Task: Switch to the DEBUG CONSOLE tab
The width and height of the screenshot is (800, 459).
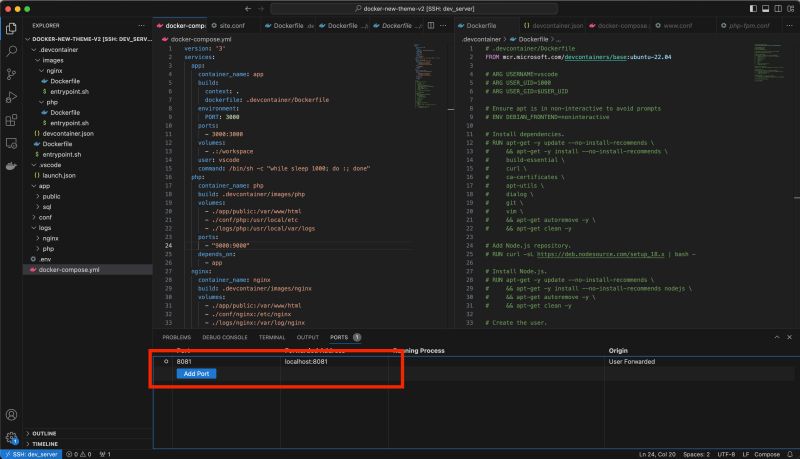Action: [224, 337]
